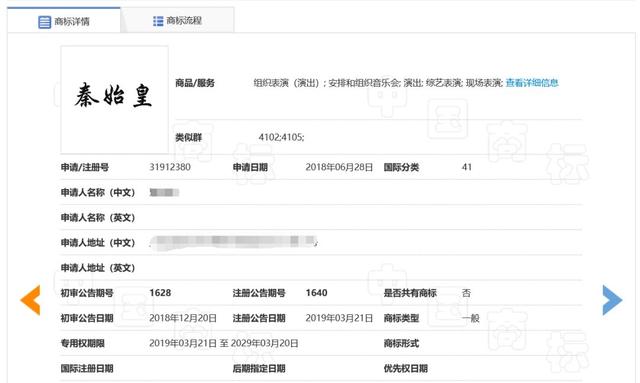This screenshot has height=383, width=640.
Task: Click the 专用权期限 label
Action: point(82,343)
